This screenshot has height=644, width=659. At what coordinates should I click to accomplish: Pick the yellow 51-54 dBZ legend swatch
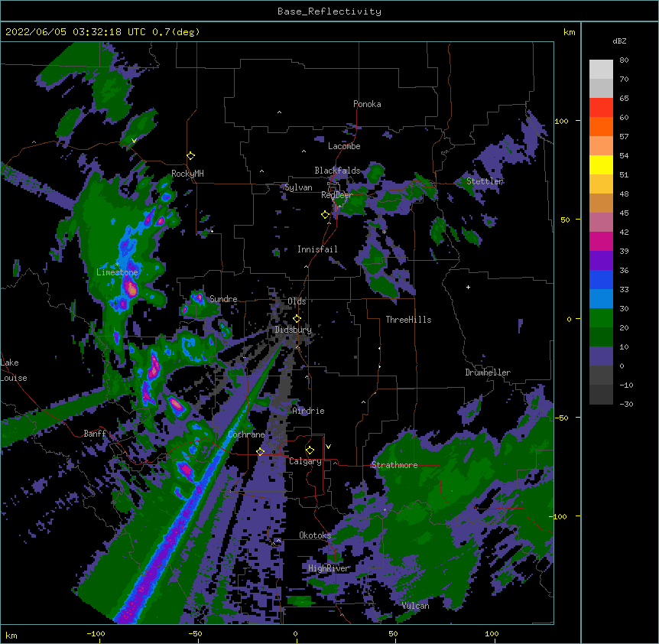pos(601,165)
